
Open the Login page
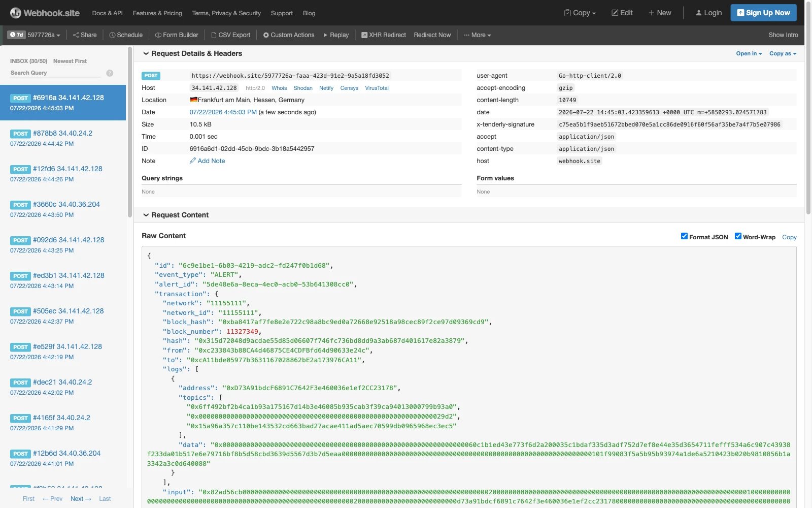tap(708, 13)
